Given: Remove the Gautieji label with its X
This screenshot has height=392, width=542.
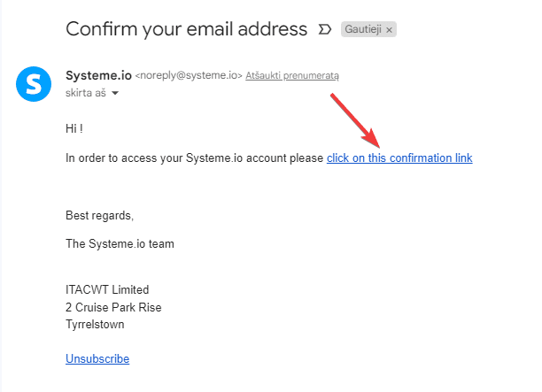Looking at the screenshot, I should [x=390, y=30].
